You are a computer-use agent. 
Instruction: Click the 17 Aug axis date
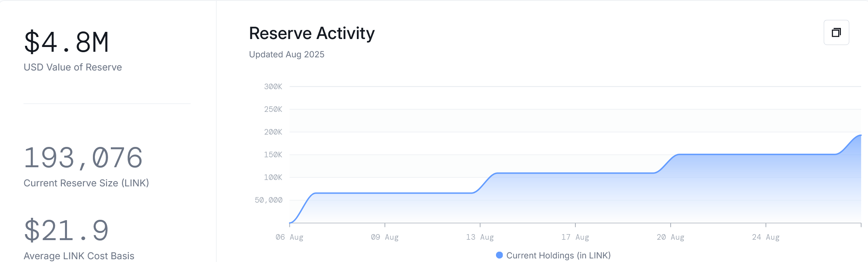pyautogui.click(x=575, y=237)
